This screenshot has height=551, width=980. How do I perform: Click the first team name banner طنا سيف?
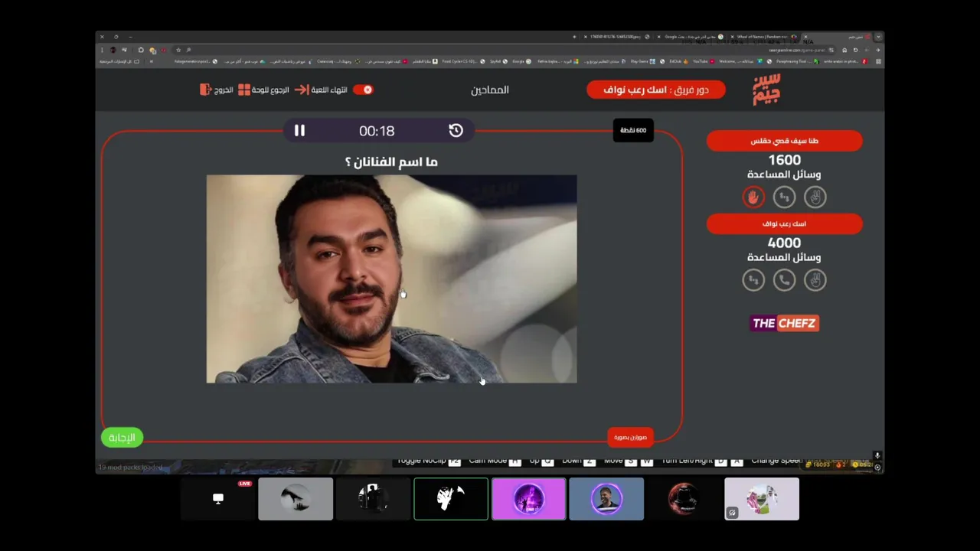pyautogui.click(x=784, y=141)
